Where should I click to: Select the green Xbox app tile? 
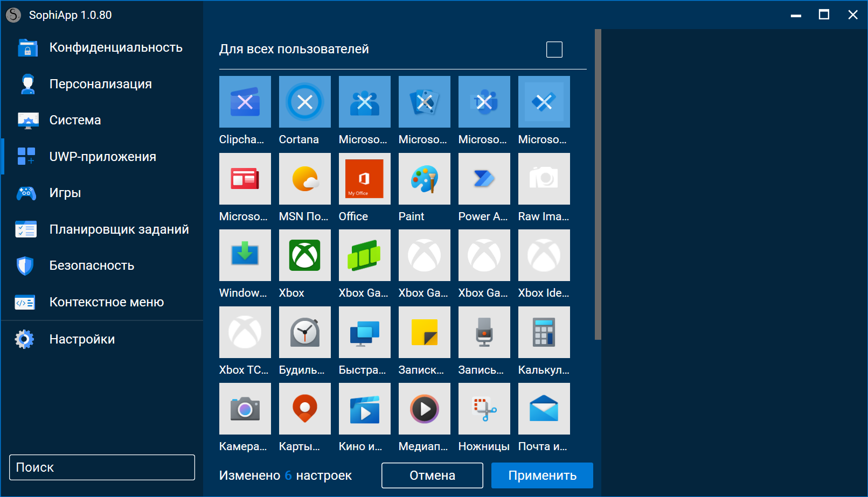click(305, 255)
